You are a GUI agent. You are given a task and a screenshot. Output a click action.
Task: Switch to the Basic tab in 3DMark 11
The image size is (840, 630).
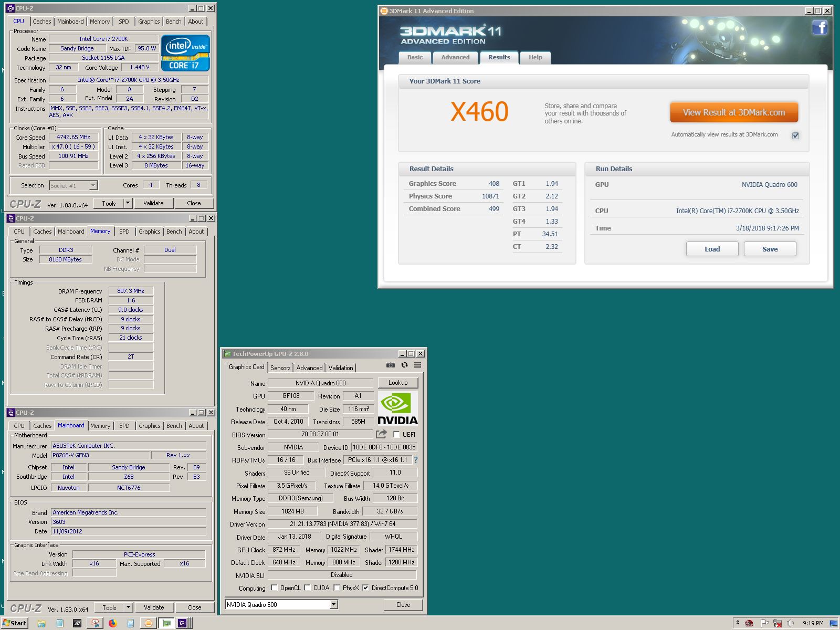(x=415, y=58)
